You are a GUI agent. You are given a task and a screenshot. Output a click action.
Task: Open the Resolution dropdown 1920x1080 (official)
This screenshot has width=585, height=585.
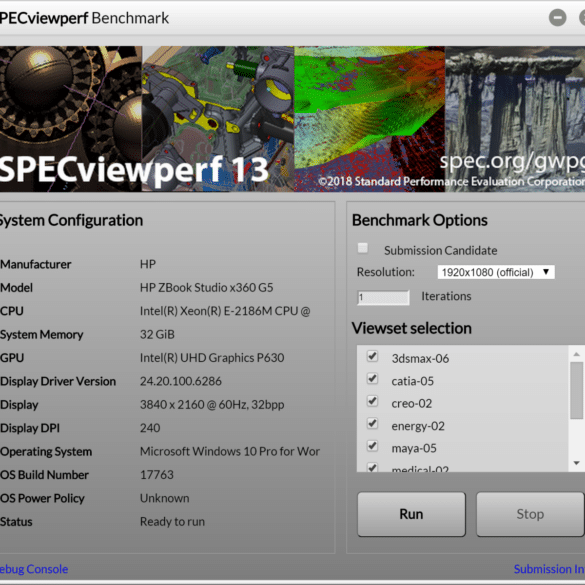tap(496, 272)
